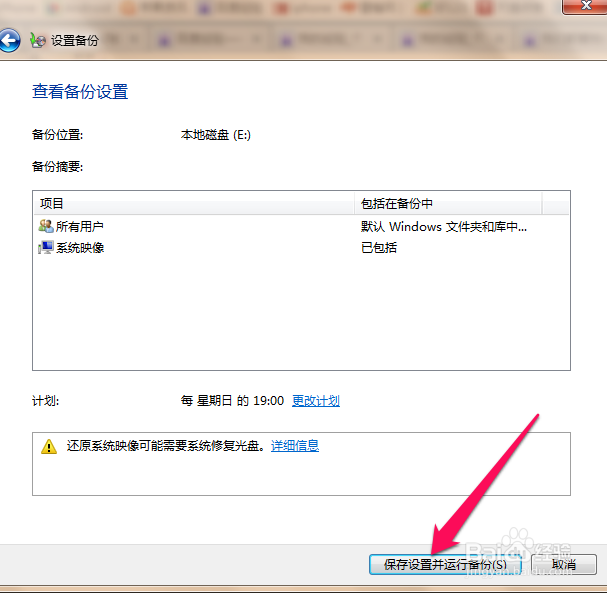
Task: Click the 设置备份 wizard icon
Action: [x=38, y=40]
